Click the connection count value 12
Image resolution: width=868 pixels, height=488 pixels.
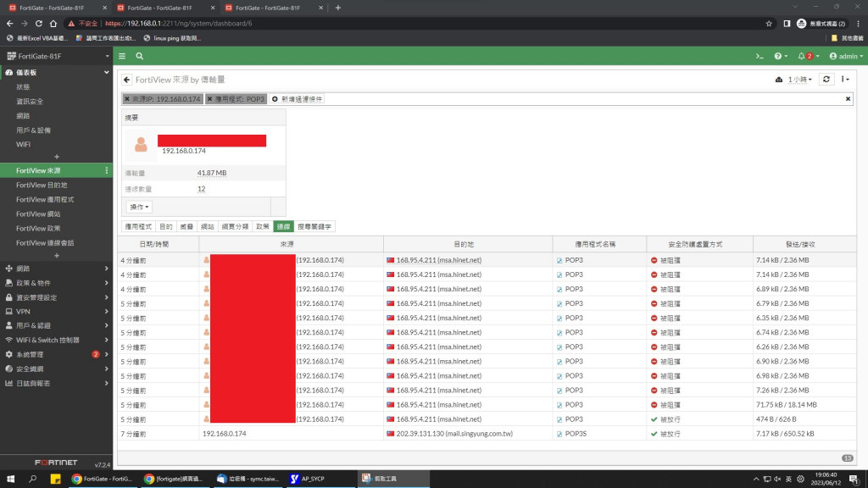point(201,189)
